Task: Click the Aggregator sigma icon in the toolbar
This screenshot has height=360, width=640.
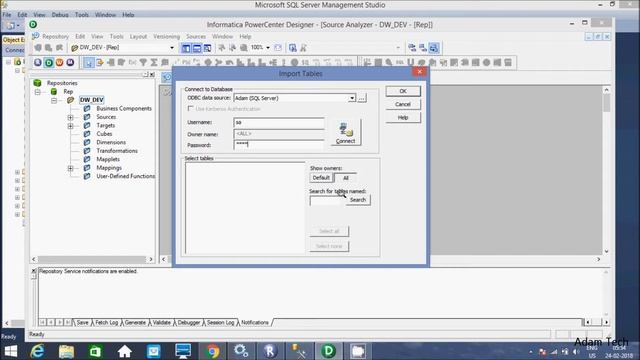Action: click(154, 62)
